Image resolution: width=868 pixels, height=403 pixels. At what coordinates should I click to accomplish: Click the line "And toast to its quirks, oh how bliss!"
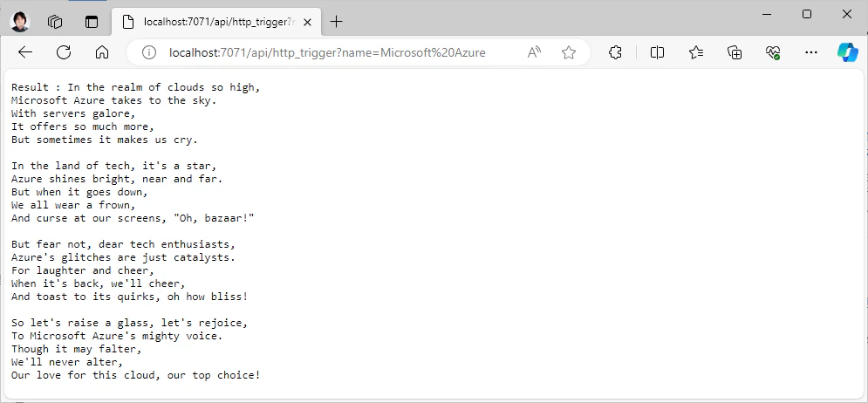pyautogui.click(x=129, y=297)
